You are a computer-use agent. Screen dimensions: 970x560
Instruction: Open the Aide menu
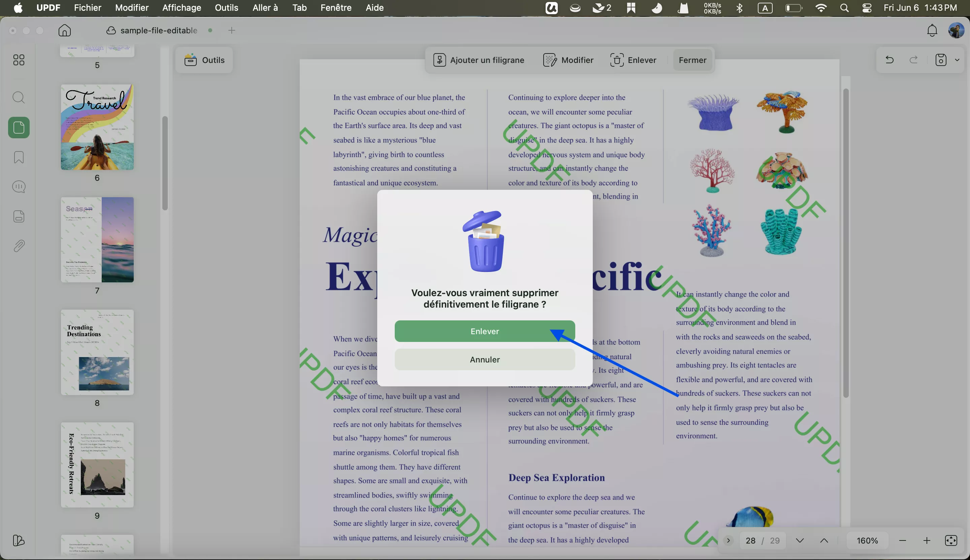(375, 8)
